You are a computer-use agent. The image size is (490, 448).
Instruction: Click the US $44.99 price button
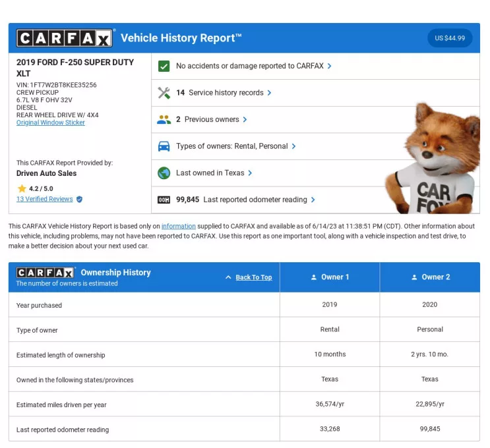450,38
